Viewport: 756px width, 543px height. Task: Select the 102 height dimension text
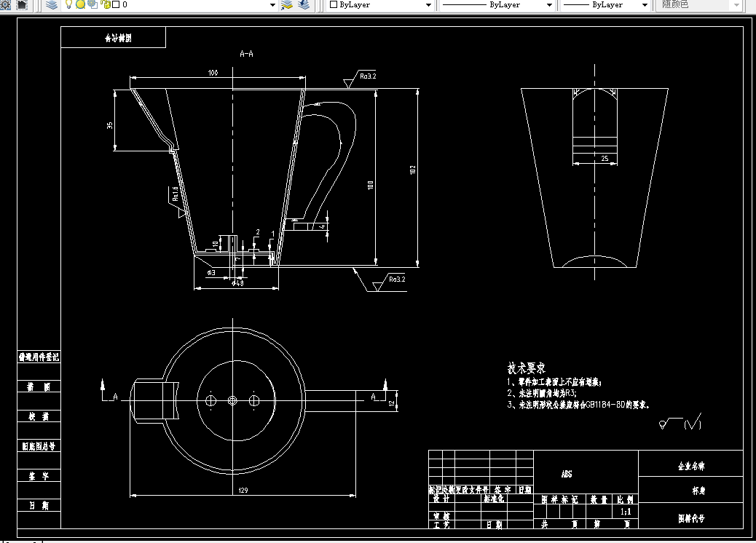[413, 170]
